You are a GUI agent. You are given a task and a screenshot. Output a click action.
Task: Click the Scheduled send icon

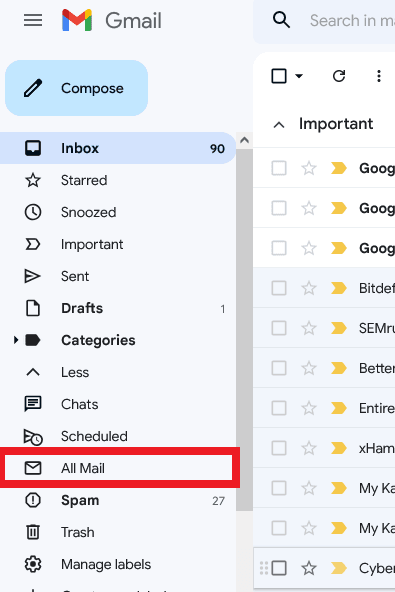click(x=33, y=437)
